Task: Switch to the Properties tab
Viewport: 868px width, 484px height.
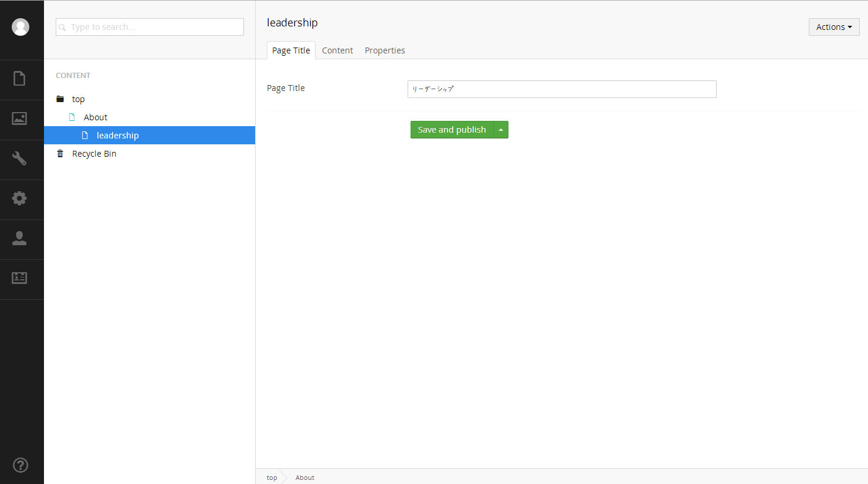Action: [385, 50]
